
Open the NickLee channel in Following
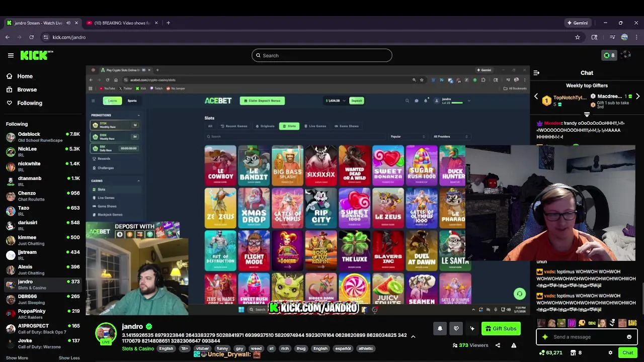coord(43,152)
